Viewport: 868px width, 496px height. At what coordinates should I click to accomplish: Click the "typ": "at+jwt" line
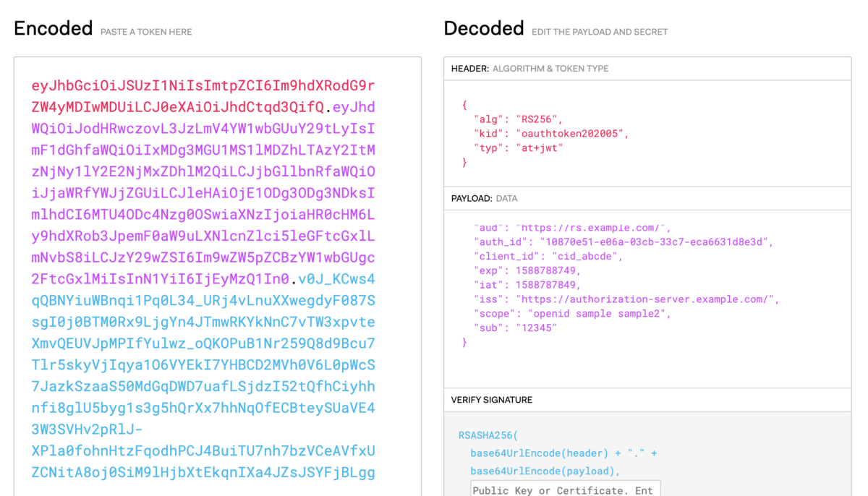coord(518,148)
